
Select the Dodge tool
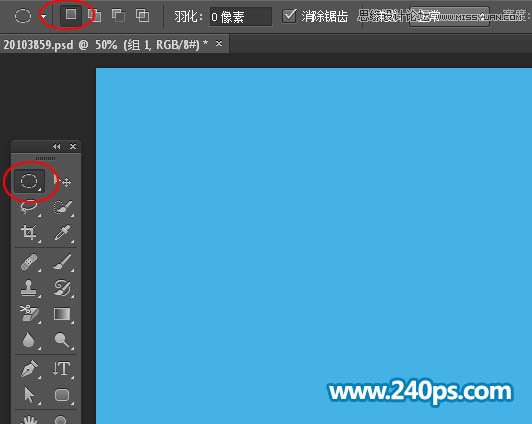point(63,340)
